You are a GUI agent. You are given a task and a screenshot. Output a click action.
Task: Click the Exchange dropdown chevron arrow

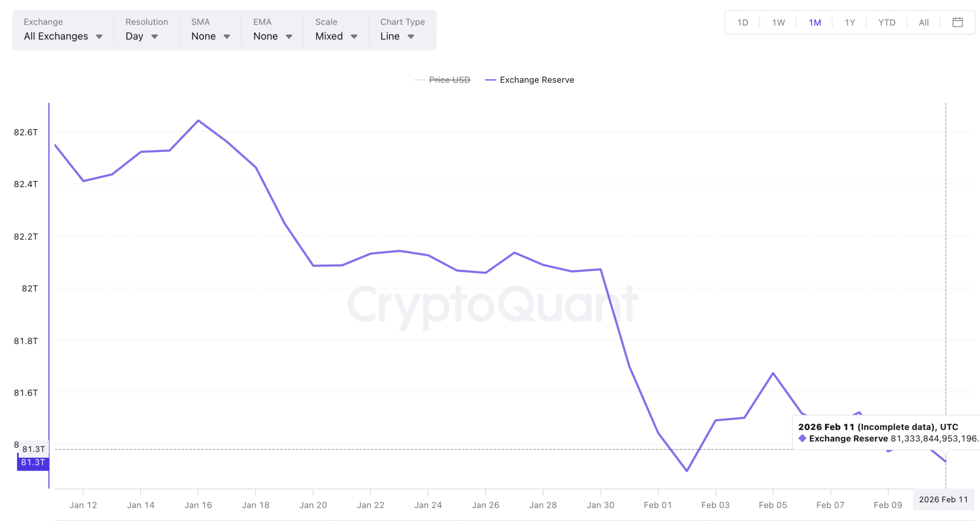(x=100, y=36)
